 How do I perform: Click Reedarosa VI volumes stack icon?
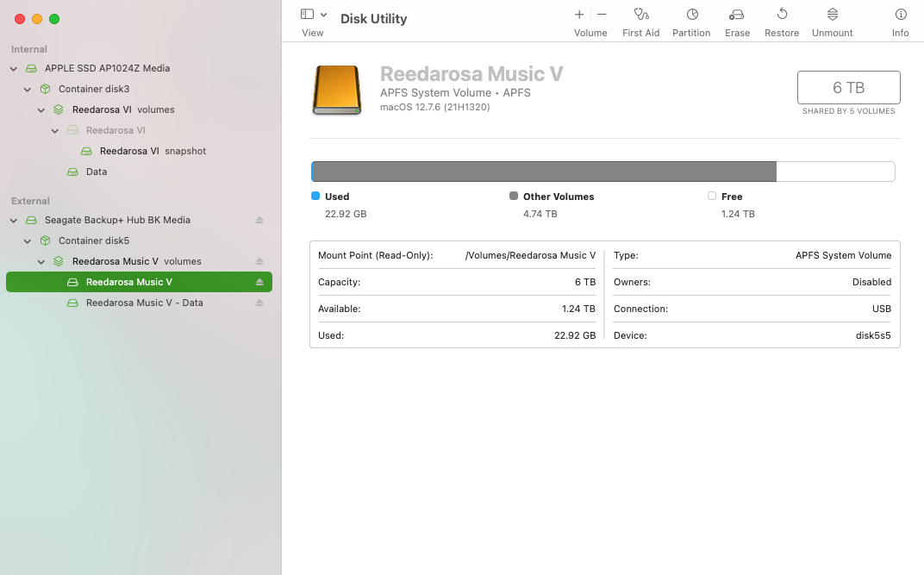point(59,109)
